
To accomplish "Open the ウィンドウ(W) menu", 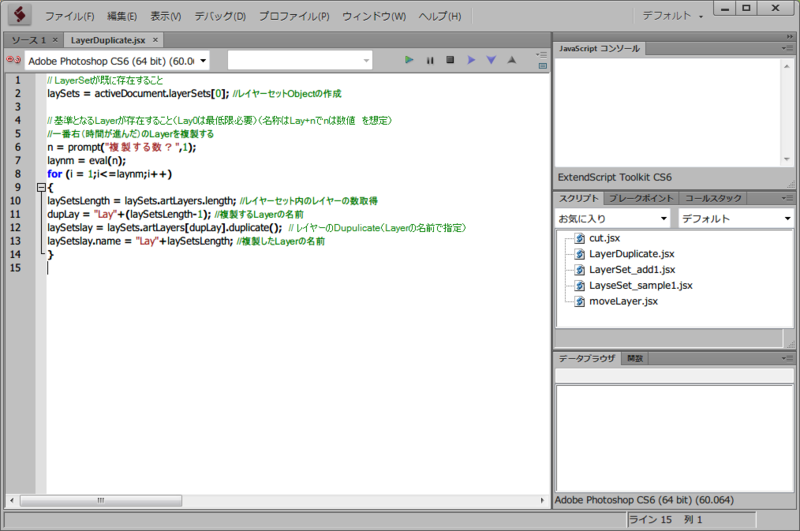I will click(x=374, y=16).
